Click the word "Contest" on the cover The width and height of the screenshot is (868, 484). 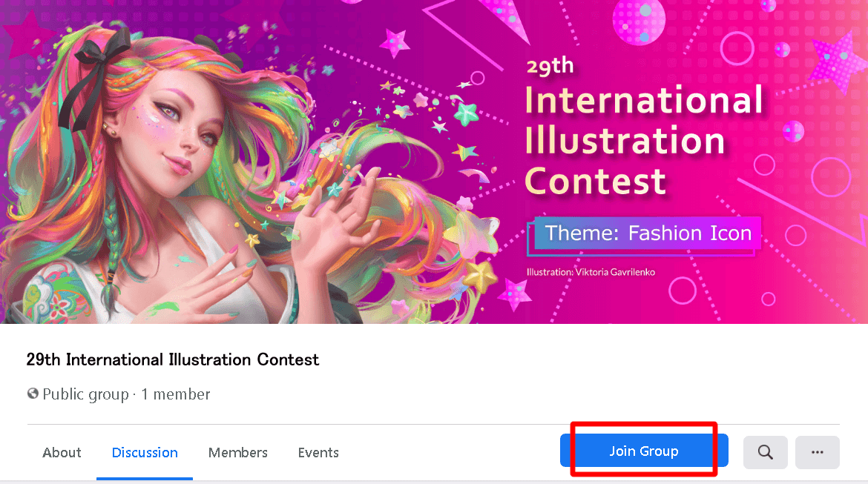[596, 180]
